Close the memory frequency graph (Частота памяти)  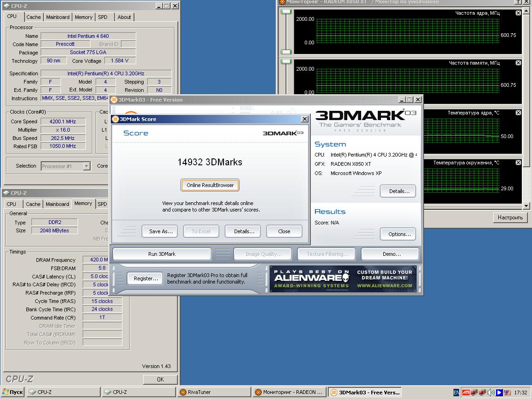(x=518, y=63)
